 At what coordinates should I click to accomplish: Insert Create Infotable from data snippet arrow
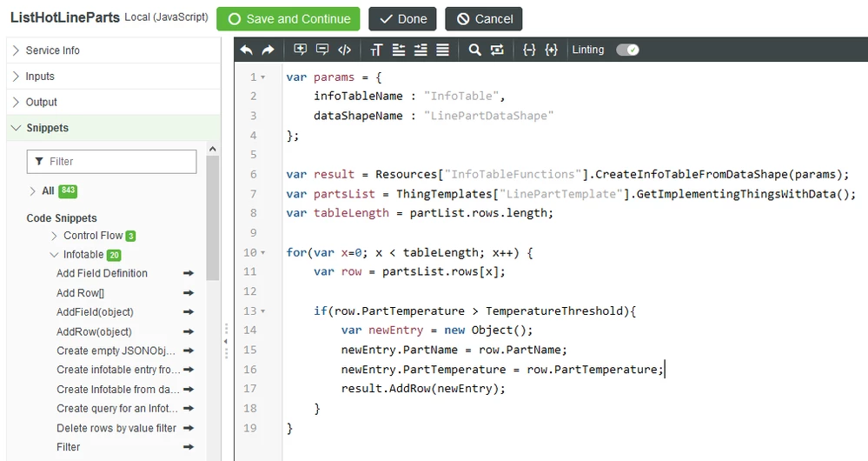coord(189,389)
